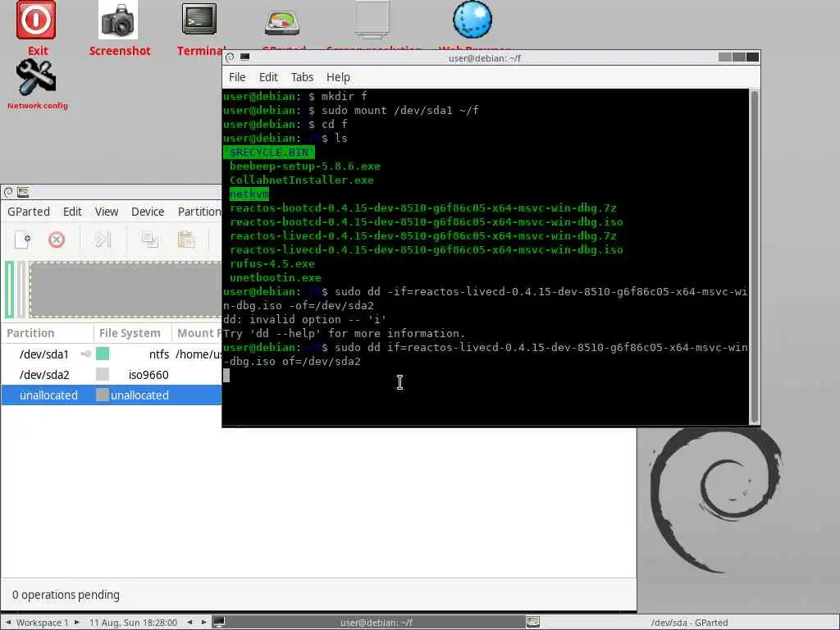Open the Help menu in the terminal

pyautogui.click(x=338, y=77)
